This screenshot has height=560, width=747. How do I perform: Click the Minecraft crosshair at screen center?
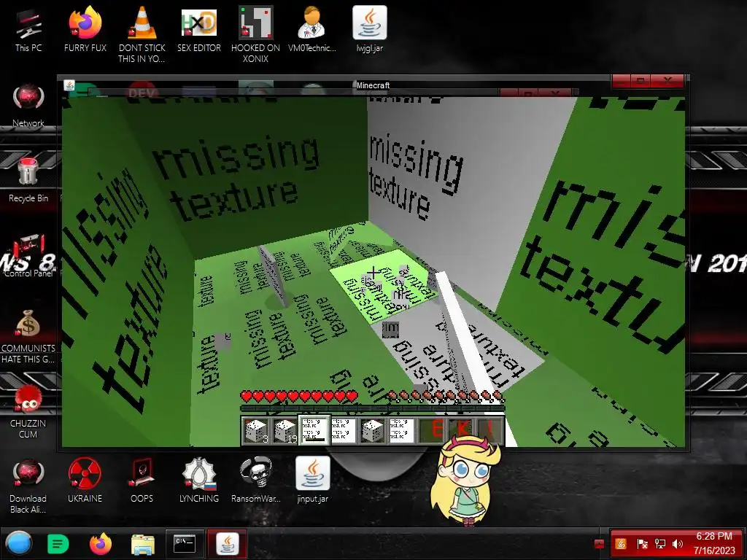click(x=373, y=272)
